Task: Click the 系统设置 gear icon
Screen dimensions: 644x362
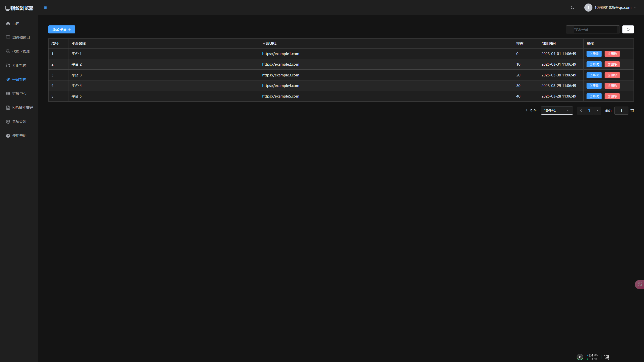Action: click(x=8, y=122)
